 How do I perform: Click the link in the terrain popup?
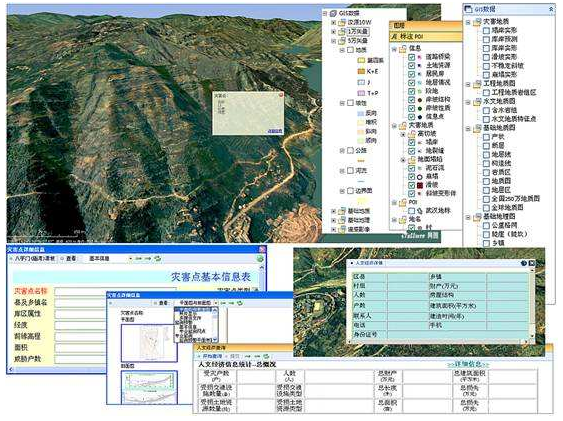(x=275, y=131)
